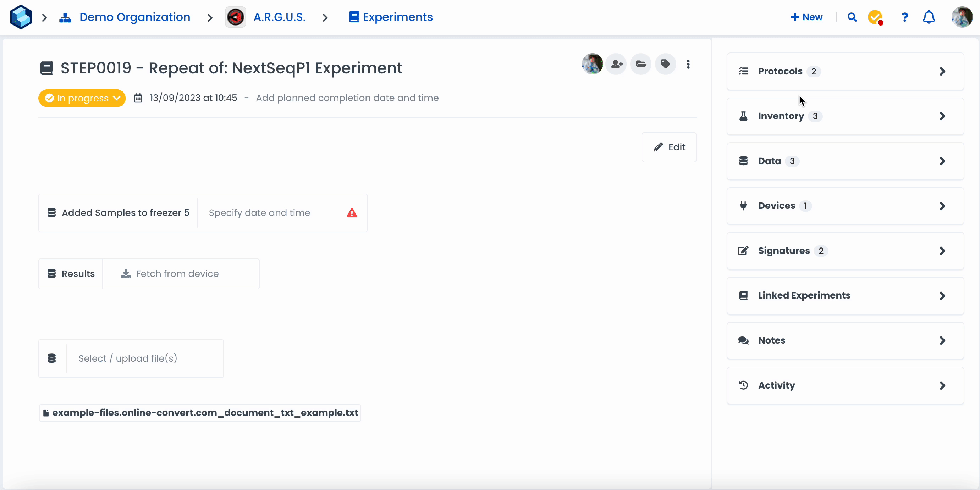980x490 pixels.
Task: Click the add collaborator icon
Action: click(x=616, y=64)
